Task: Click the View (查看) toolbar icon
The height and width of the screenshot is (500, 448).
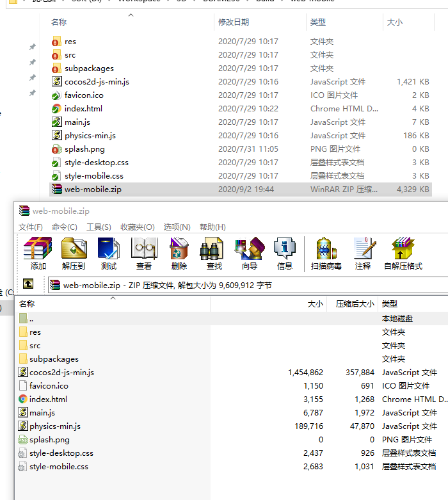Action: coord(144,248)
